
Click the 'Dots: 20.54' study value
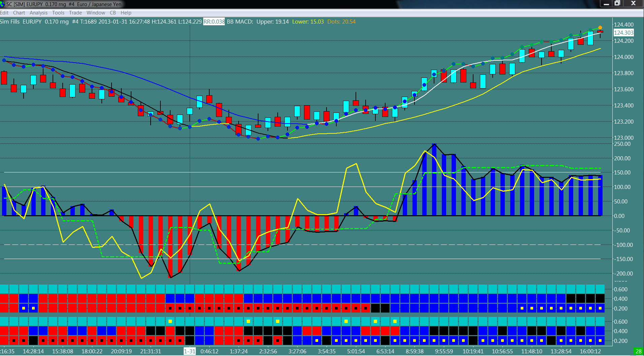pos(341,22)
